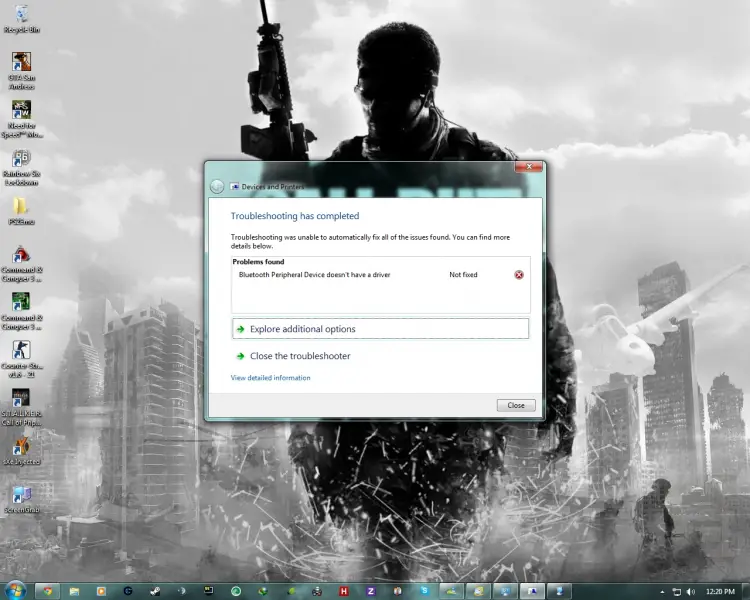
Task: Choose Explore additional options
Action: 381,329
